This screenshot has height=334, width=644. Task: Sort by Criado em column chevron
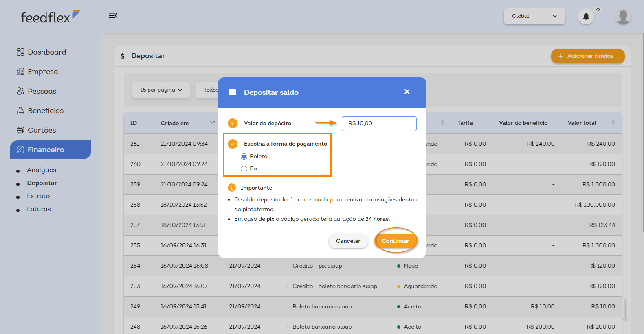(212, 123)
